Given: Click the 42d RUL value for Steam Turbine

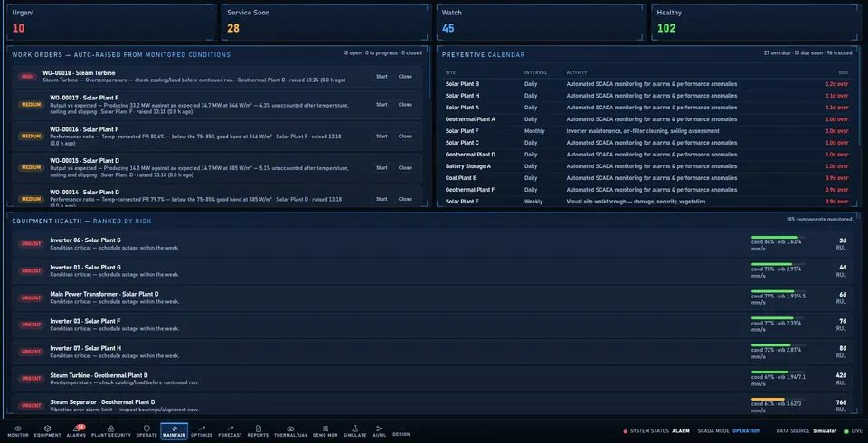Looking at the screenshot, I should [841, 375].
